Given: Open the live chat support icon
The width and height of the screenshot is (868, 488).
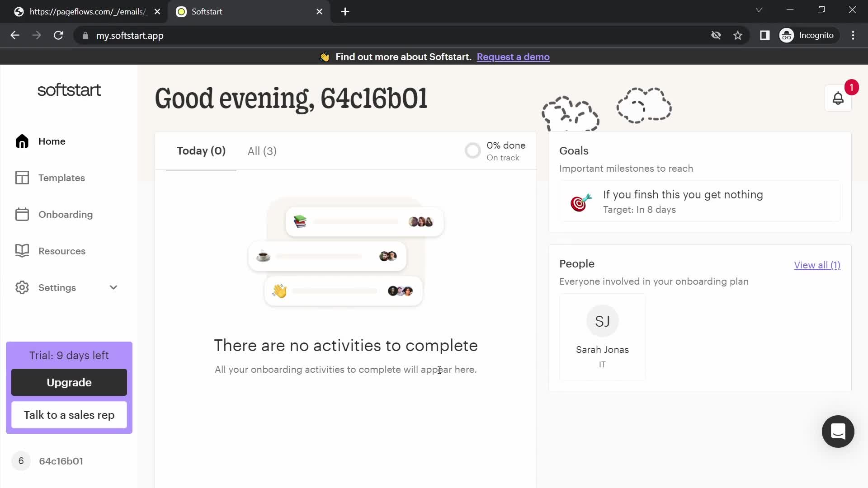Looking at the screenshot, I should tap(838, 432).
